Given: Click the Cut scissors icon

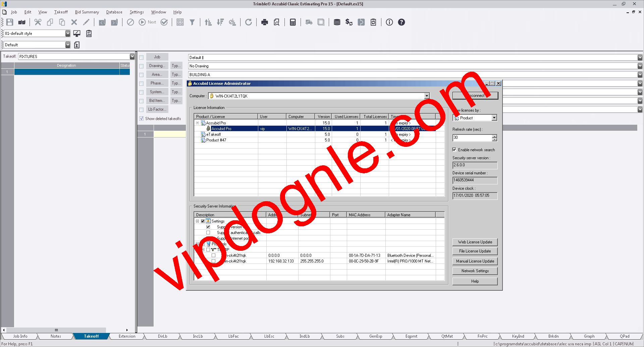Looking at the screenshot, I should pos(38,22).
